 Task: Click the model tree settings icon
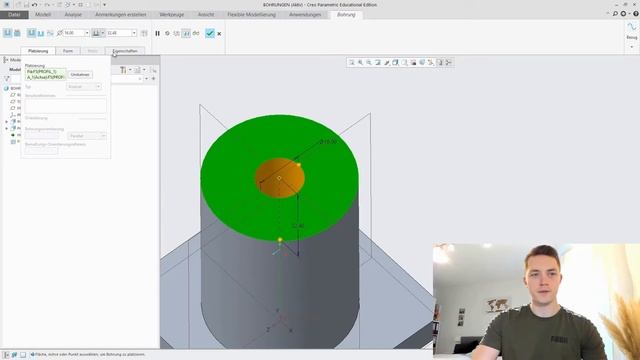pos(122,70)
